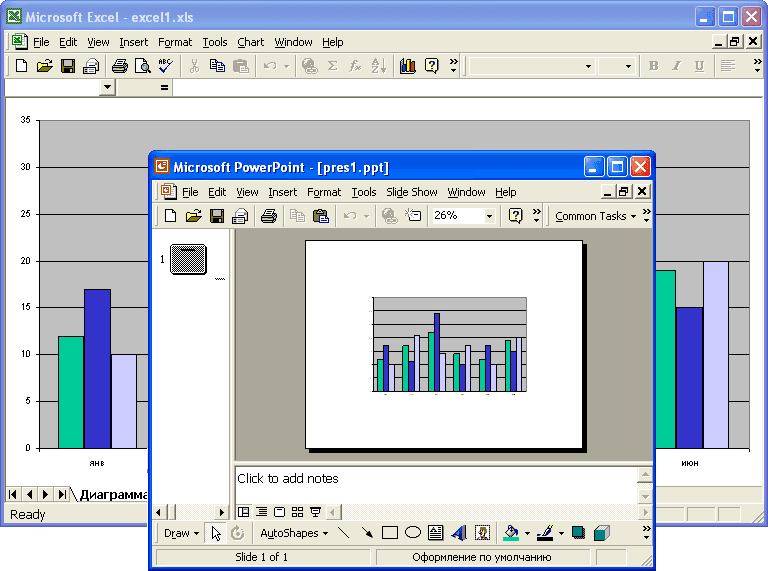The width and height of the screenshot is (768, 571).
Task: Open Format menu in PowerPoint
Action: click(x=324, y=192)
